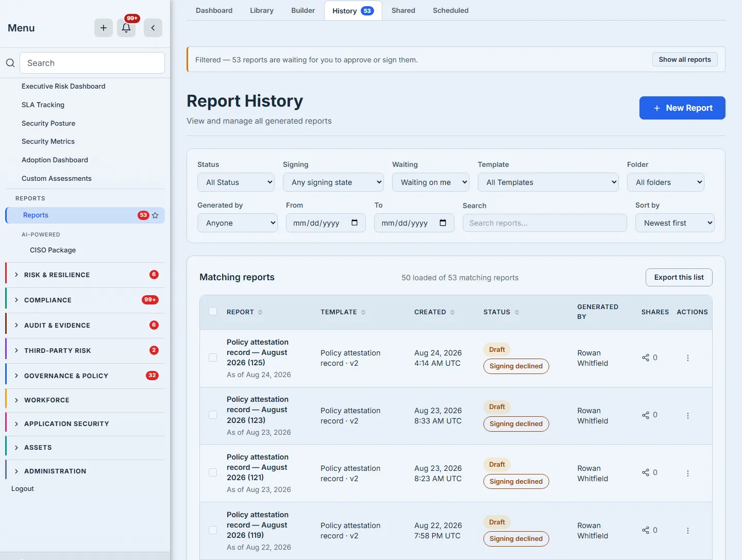742x560 pixels.
Task: Open the Any signing state dropdown
Action: point(333,182)
